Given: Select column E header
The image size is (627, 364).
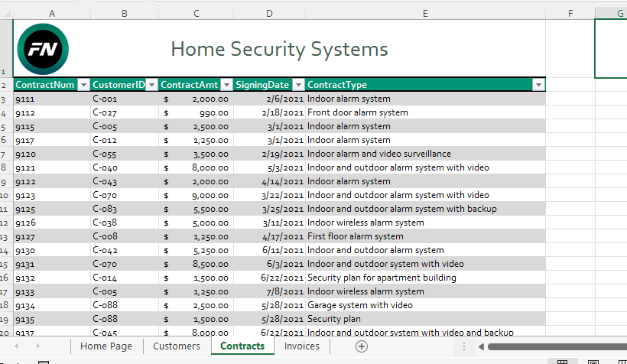Looking at the screenshot, I should coord(425,14).
